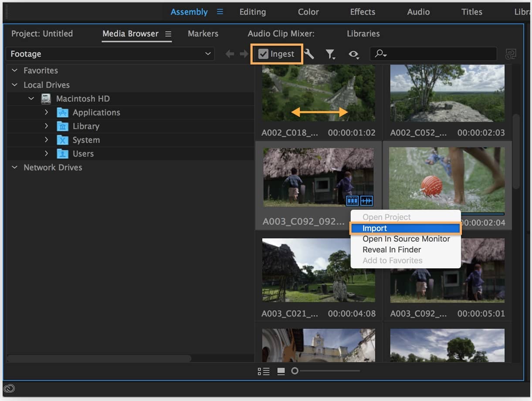Open Media Browser panel menu icon
The height and width of the screenshot is (401, 532).
click(x=168, y=34)
